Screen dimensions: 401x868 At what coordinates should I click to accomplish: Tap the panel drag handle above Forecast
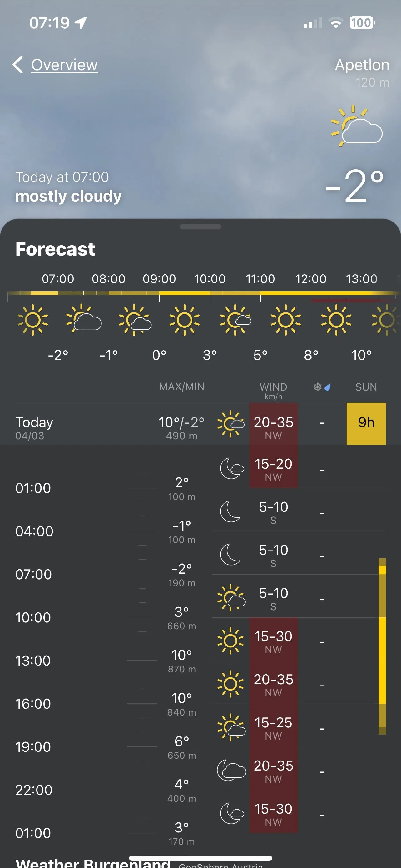point(200,227)
